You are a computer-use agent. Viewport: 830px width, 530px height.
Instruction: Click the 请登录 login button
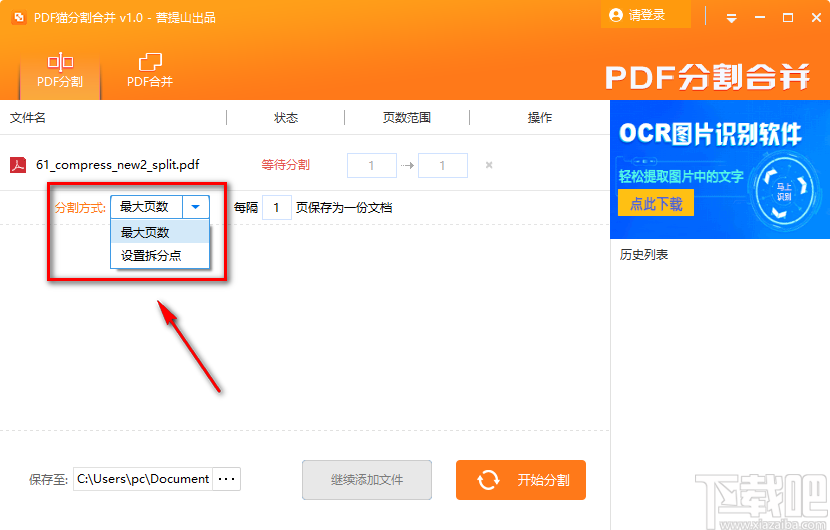[x=646, y=15]
